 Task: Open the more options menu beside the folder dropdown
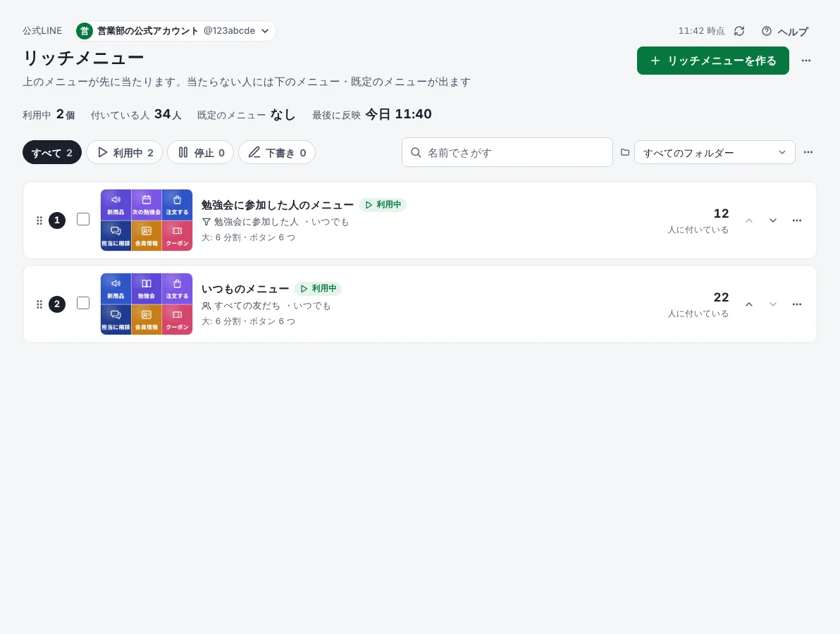click(x=808, y=153)
